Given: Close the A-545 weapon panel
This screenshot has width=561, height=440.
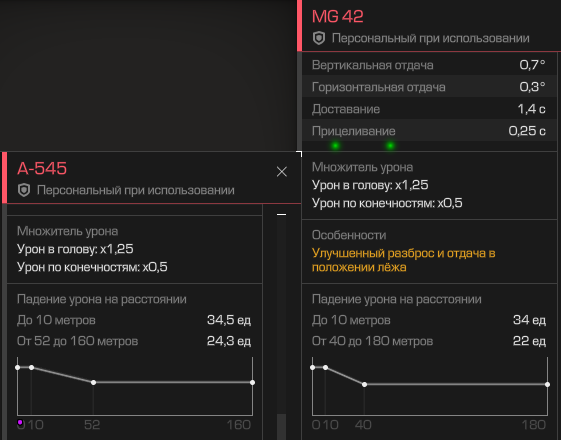Looking at the screenshot, I should 282,172.
